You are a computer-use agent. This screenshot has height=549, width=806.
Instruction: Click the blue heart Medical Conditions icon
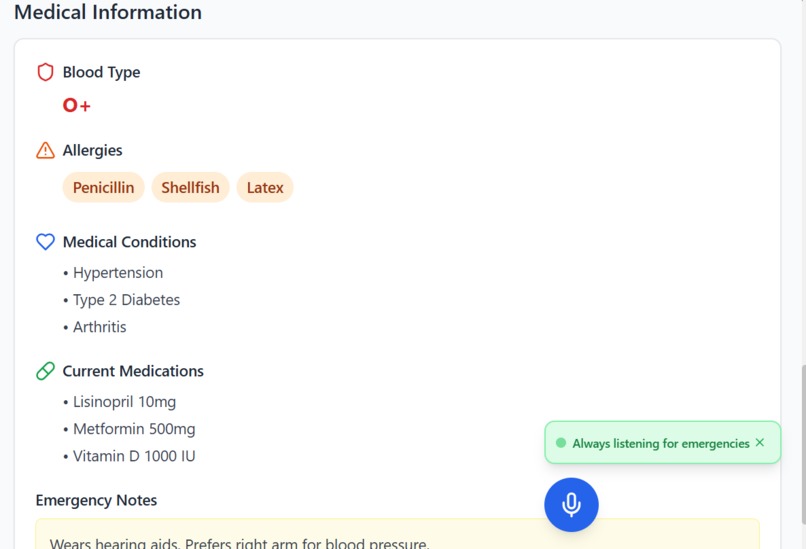[45, 242]
